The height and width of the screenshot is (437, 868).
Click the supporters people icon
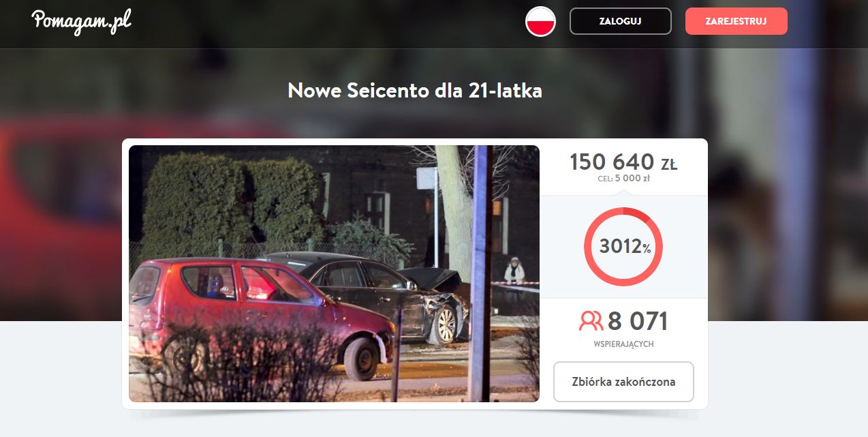591,320
